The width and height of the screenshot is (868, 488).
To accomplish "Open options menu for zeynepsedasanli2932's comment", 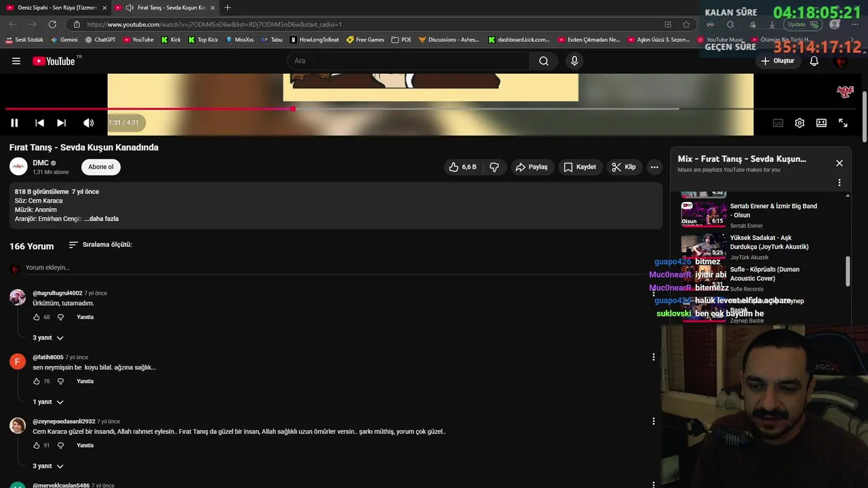I will click(654, 421).
